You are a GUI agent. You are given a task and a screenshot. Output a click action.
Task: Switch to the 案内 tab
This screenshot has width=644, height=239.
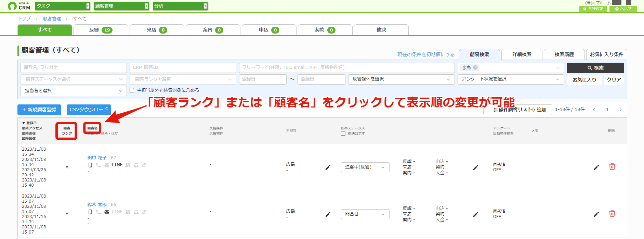click(x=213, y=30)
